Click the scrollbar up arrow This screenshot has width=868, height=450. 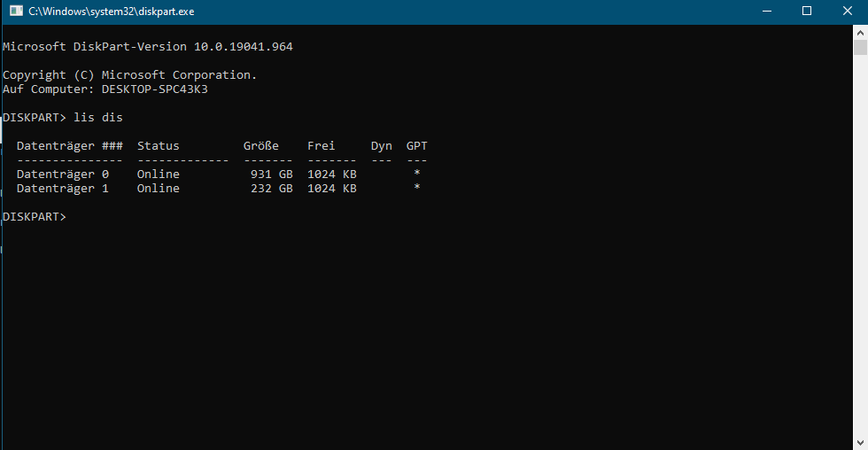(x=860, y=33)
